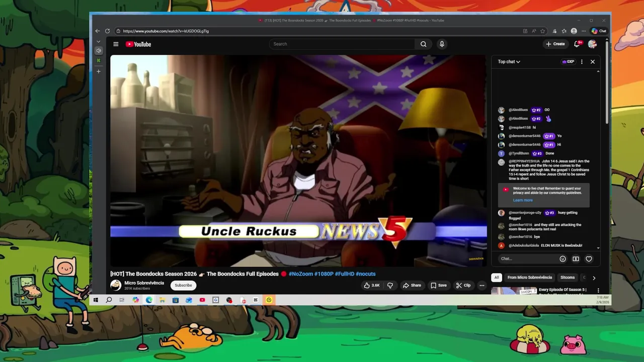Click the browser address bar URL
Screen dimensions: 644x362
pos(166,31)
